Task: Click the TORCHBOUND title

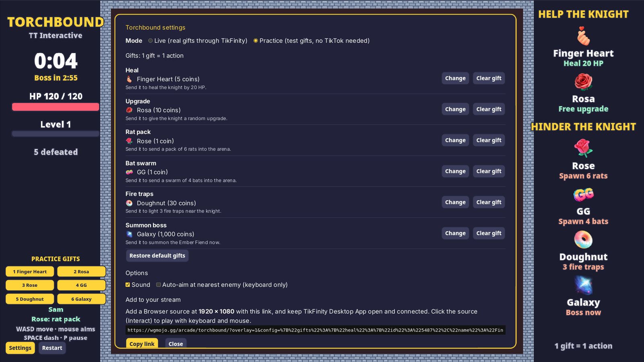Action: pos(56,22)
